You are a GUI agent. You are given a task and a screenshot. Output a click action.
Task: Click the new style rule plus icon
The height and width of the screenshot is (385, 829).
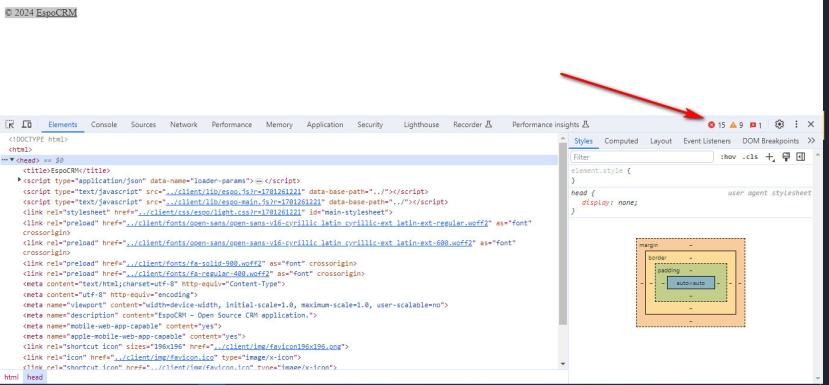pyautogui.click(x=770, y=157)
